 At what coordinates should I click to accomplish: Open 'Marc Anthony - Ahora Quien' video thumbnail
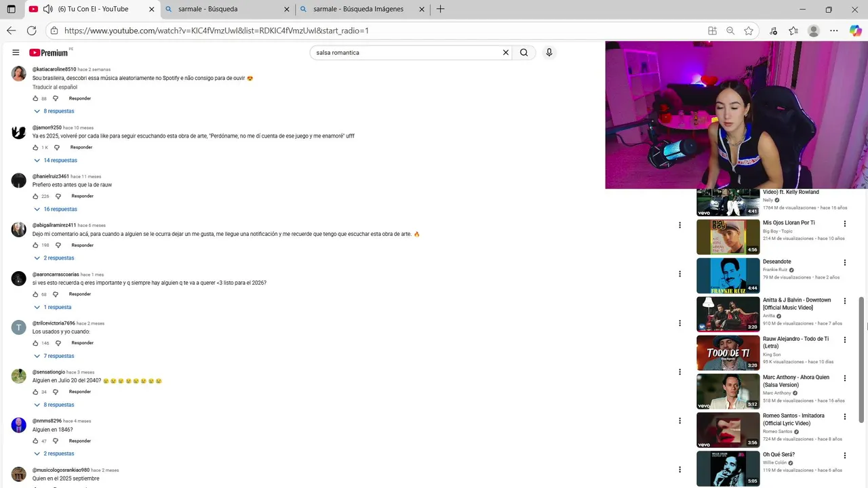pos(728,391)
